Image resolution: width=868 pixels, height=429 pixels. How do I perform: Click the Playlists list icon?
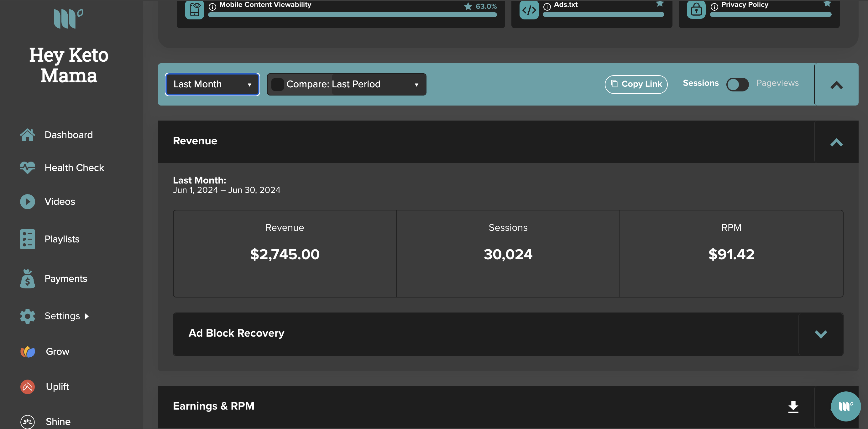click(x=27, y=239)
